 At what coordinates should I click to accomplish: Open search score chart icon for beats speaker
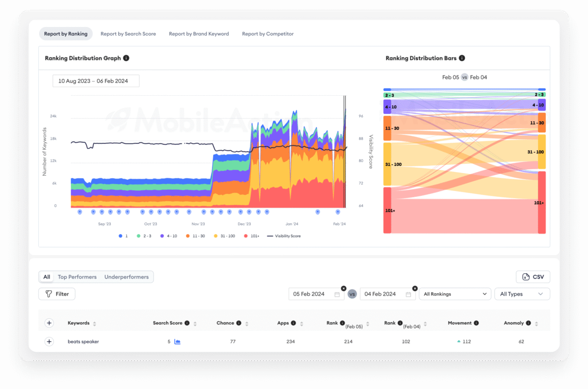pyautogui.click(x=177, y=341)
